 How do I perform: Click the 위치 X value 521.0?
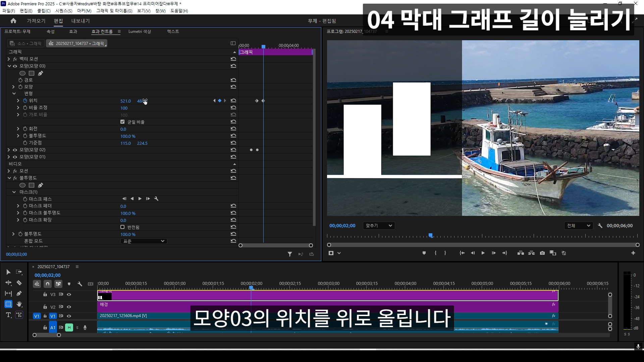tap(125, 101)
